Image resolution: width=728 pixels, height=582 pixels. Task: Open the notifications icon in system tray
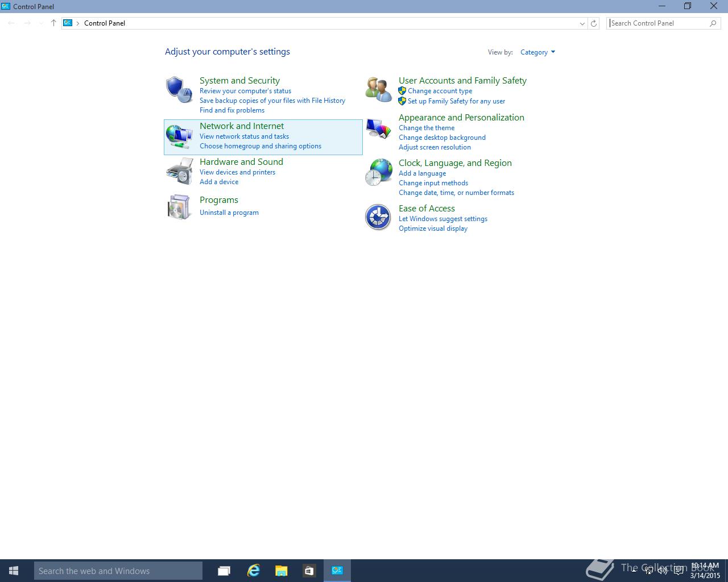pos(679,571)
